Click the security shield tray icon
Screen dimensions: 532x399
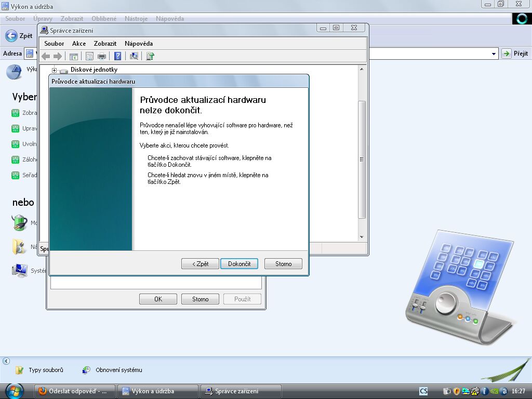tap(456, 391)
